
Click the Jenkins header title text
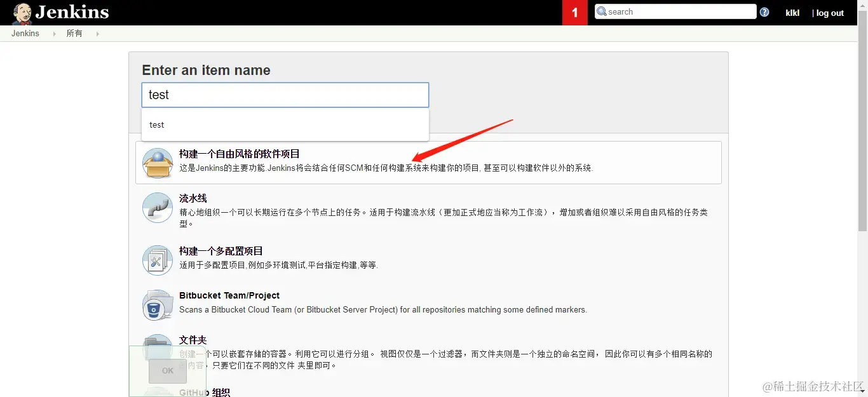tap(72, 12)
